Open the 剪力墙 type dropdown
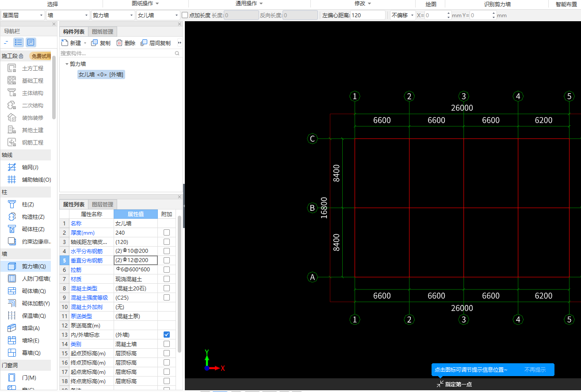The height and width of the screenshot is (392, 581). pos(113,15)
